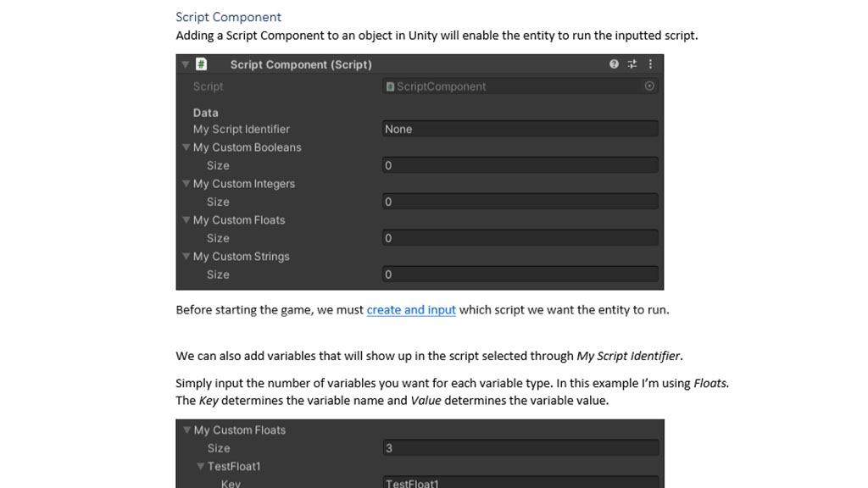Open the create and input hyperlink
Viewport: 868px width, 488px height.
(411, 310)
